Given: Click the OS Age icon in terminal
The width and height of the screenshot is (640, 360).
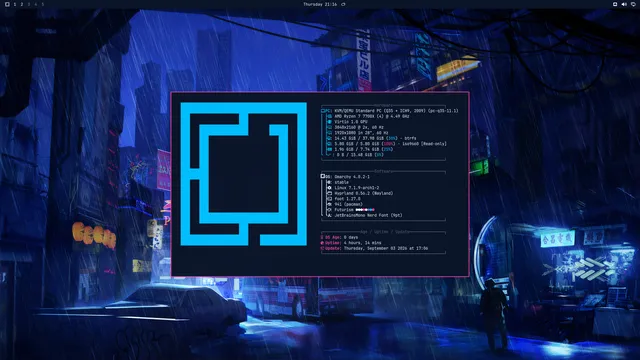Looking at the screenshot, I should (x=322, y=237).
